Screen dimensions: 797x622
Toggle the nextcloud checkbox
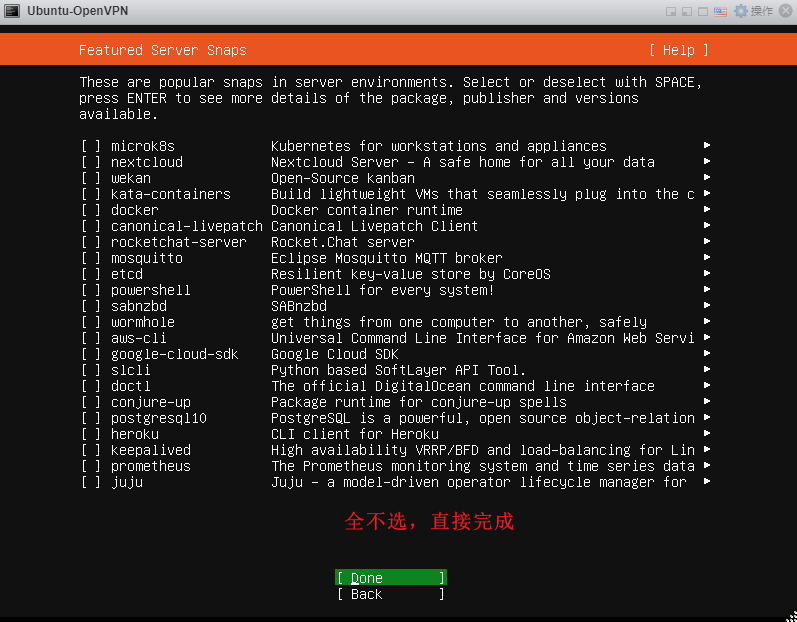91,162
